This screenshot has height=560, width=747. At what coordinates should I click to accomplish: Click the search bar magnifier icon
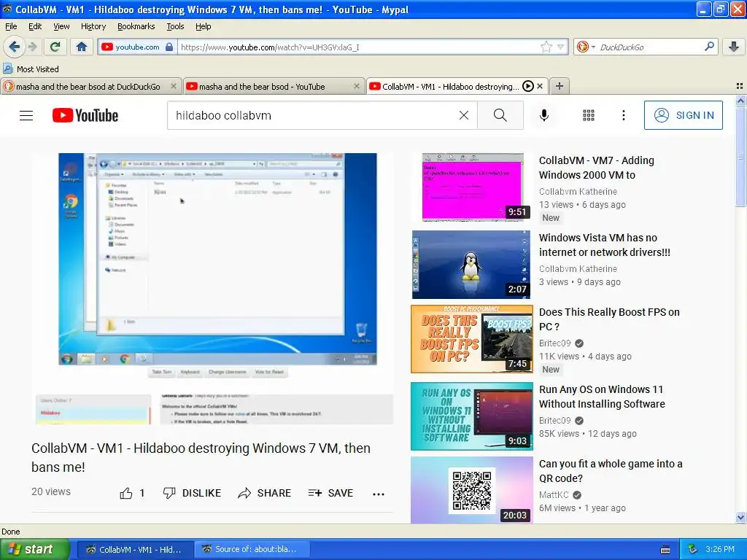click(709, 47)
